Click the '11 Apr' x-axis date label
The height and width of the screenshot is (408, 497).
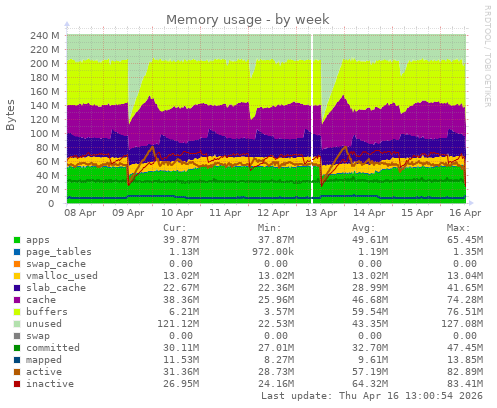tap(225, 213)
